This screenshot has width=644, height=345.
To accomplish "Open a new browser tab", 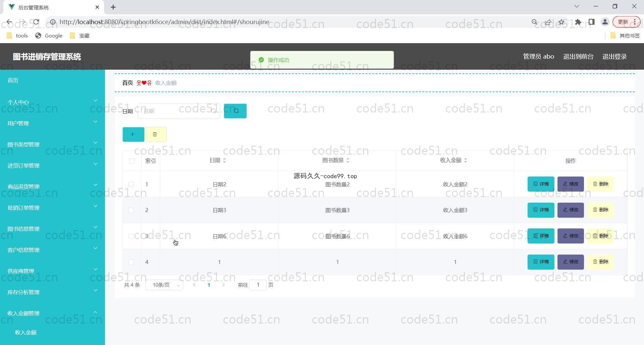I will 113,7.
